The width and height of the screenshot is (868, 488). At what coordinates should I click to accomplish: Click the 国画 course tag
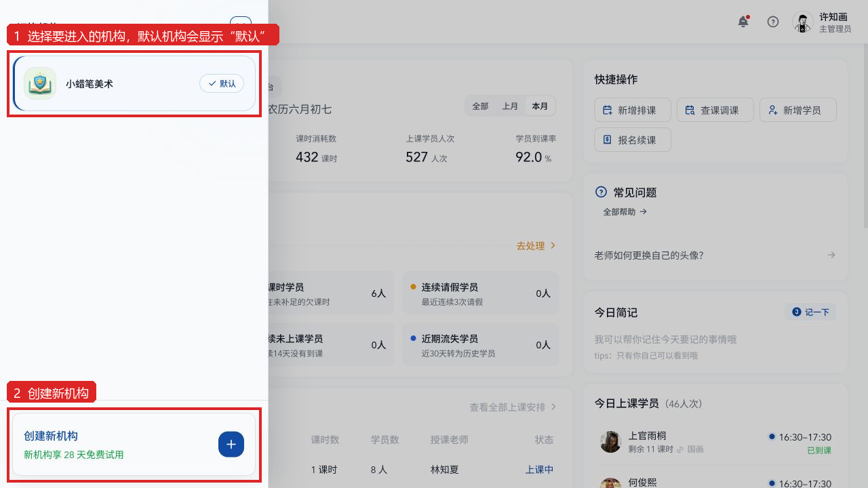click(695, 449)
